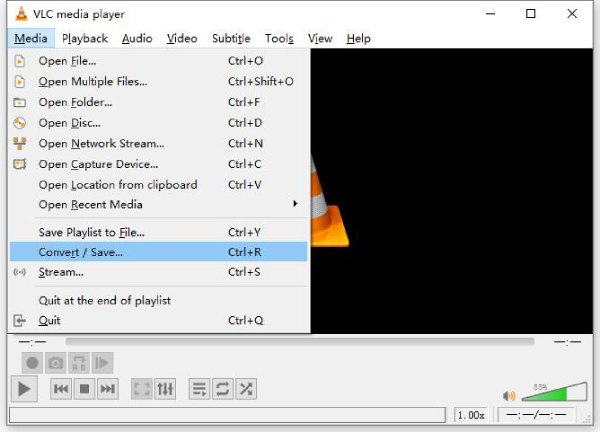Toggle the playlist view icon
The height and width of the screenshot is (432, 600).
point(199,389)
